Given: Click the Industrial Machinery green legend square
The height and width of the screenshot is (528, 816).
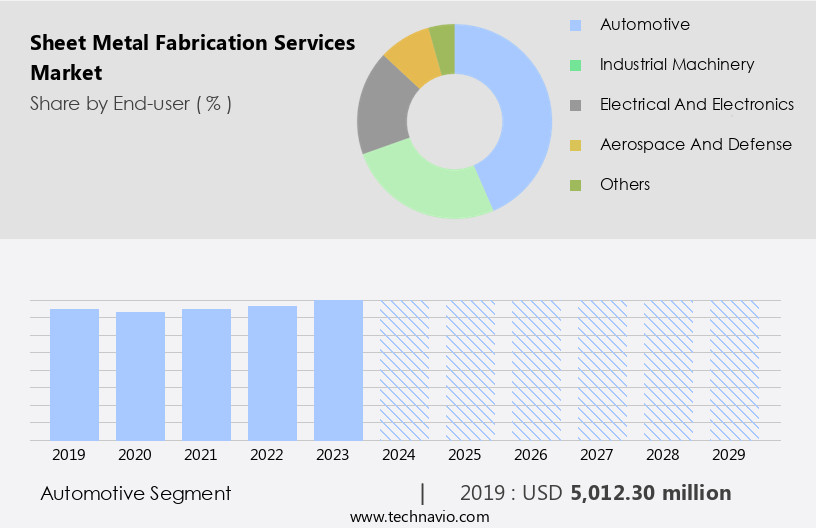Looking at the screenshot, I should [575, 65].
